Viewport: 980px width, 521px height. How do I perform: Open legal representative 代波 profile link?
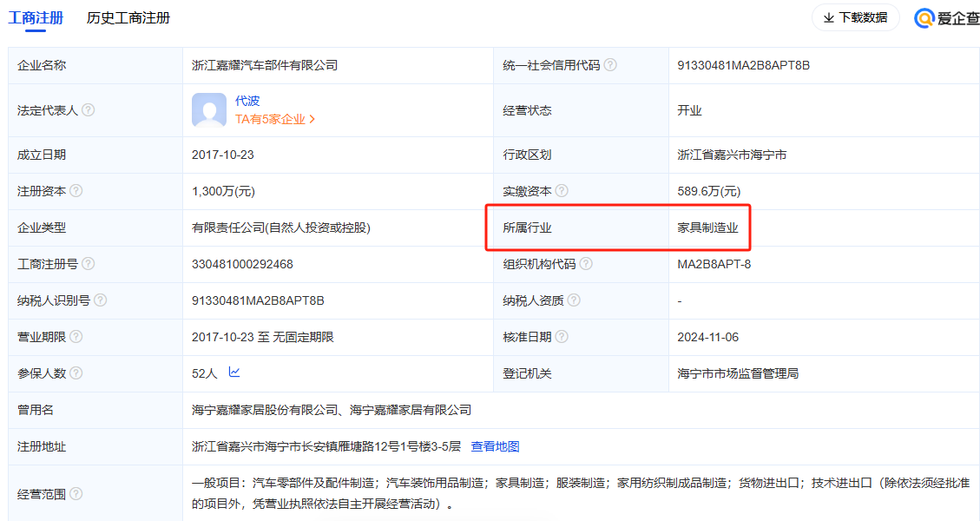[247, 101]
